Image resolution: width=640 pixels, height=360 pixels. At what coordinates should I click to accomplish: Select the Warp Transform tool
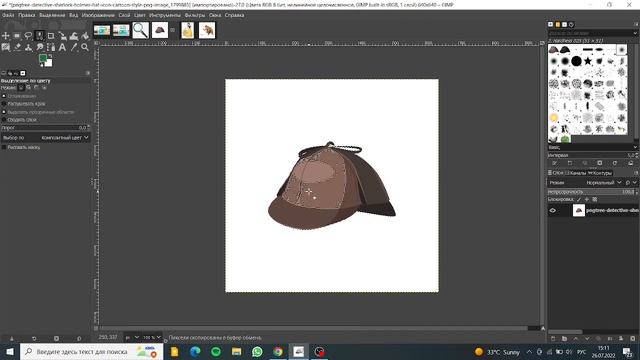point(74,36)
